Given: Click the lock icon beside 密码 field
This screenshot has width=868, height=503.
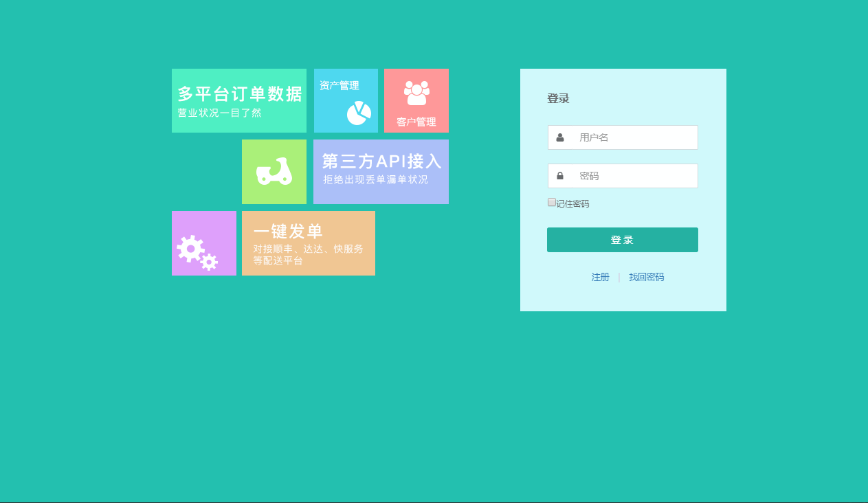Looking at the screenshot, I should (560, 176).
